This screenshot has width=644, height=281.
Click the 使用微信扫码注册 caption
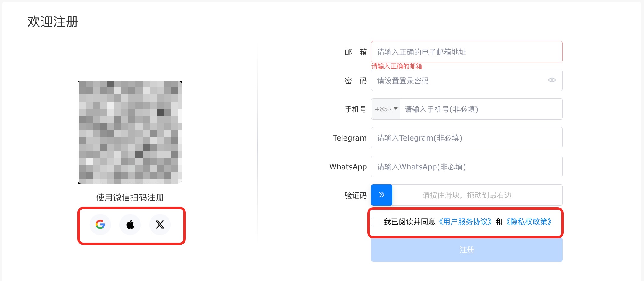[130, 197]
